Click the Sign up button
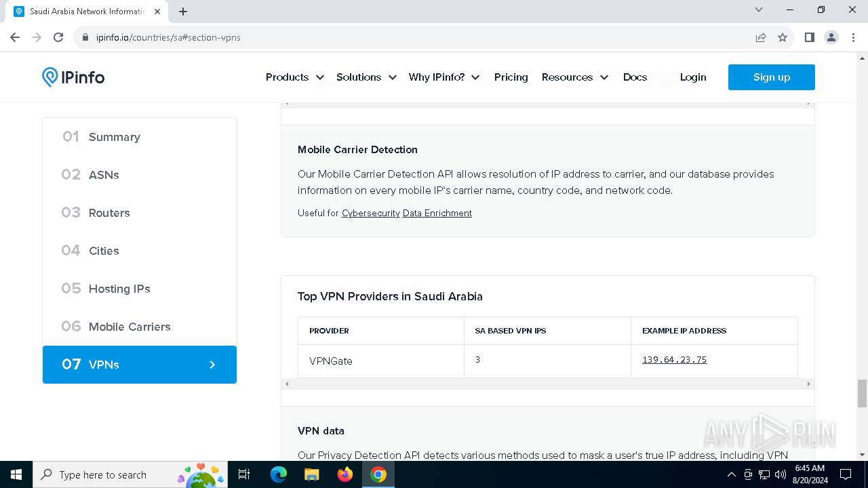 [772, 77]
